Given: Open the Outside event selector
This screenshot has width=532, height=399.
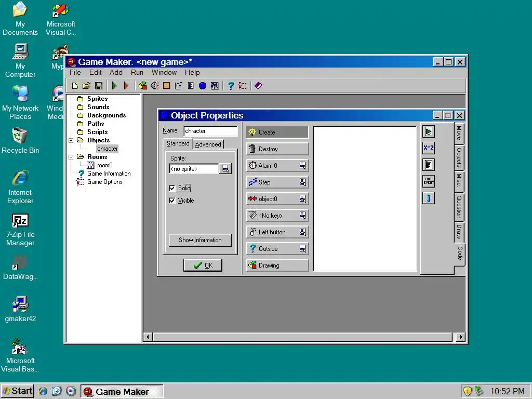Looking at the screenshot, I should coord(303,248).
